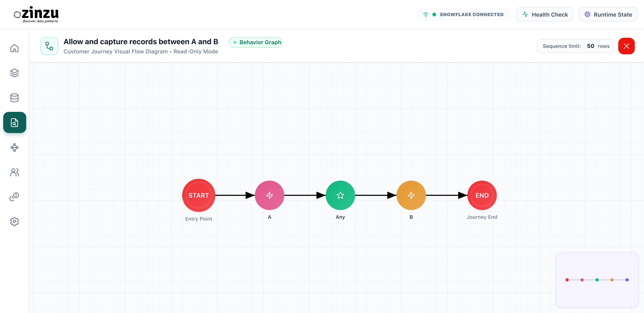Screen dimensions: 644x313
Task: Click the Snowflake Connected status indicator
Action: pos(464,14)
